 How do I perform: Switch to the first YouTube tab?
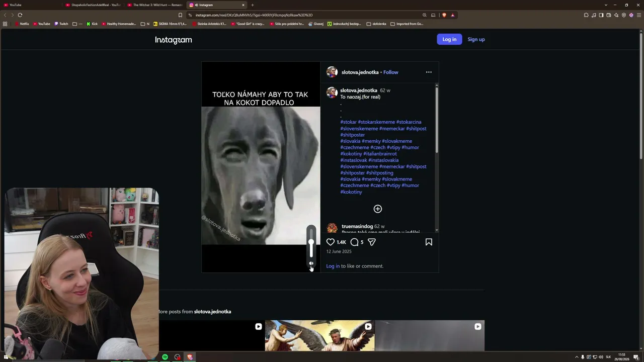pyautogui.click(x=30, y=5)
